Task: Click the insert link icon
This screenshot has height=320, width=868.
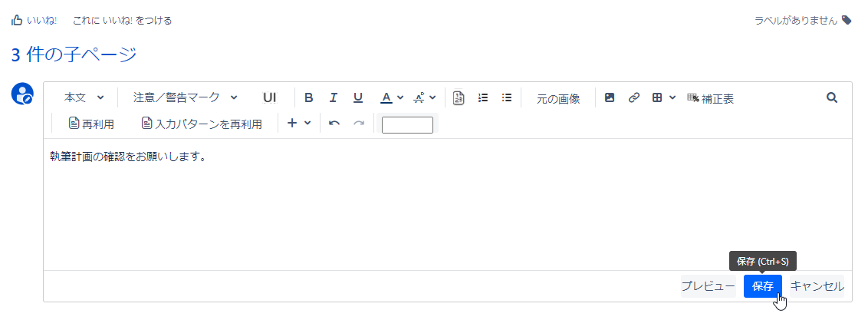Action: coord(634,98)
